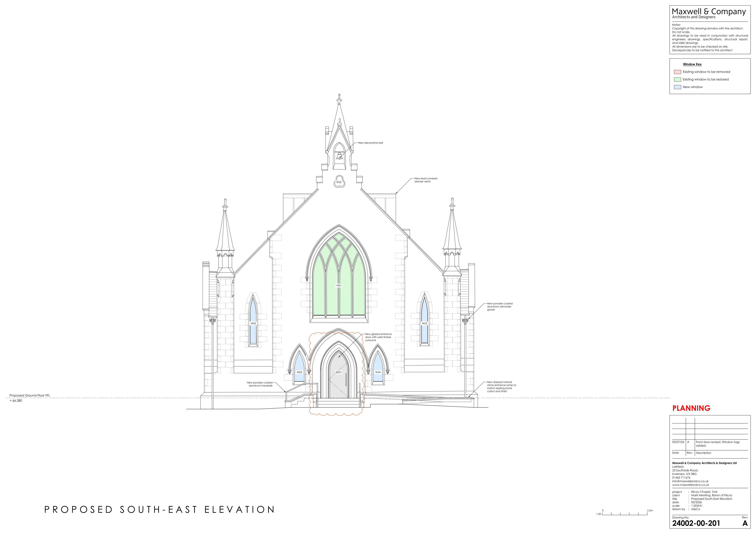756x534 pixels.
Task: Click the W24 window tag
Action: (x=378, y=372)
